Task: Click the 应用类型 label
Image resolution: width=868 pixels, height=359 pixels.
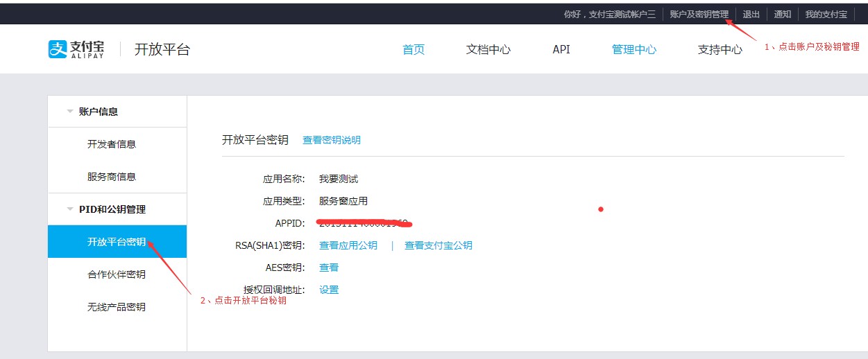Action: click(x=284, y=201)
